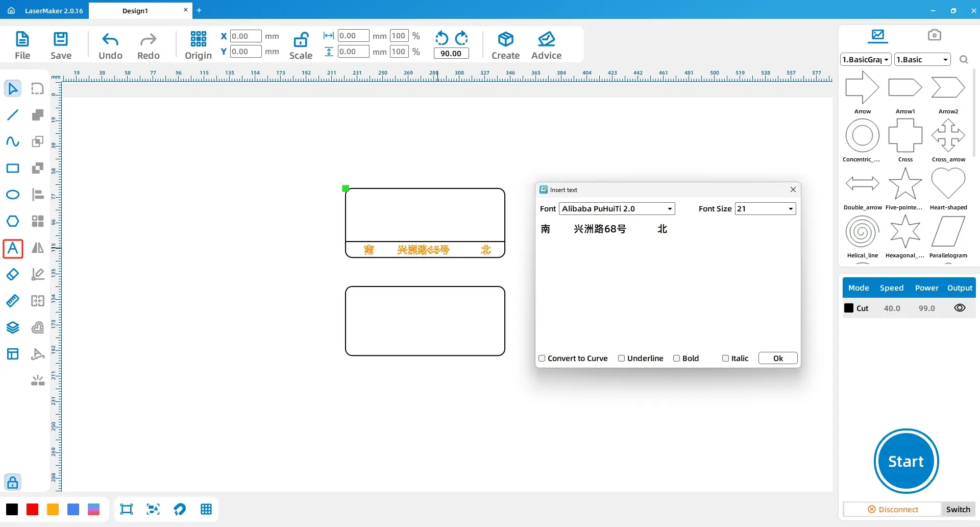Select the Polygon hexagon tool
980x527 pixels.
click(x=13, y=221)
